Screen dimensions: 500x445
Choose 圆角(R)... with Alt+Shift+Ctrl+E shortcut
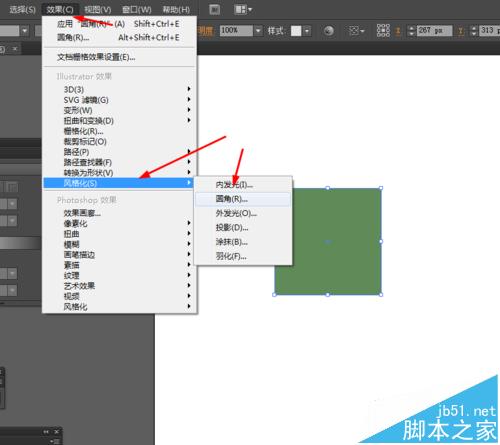point(118,37)
